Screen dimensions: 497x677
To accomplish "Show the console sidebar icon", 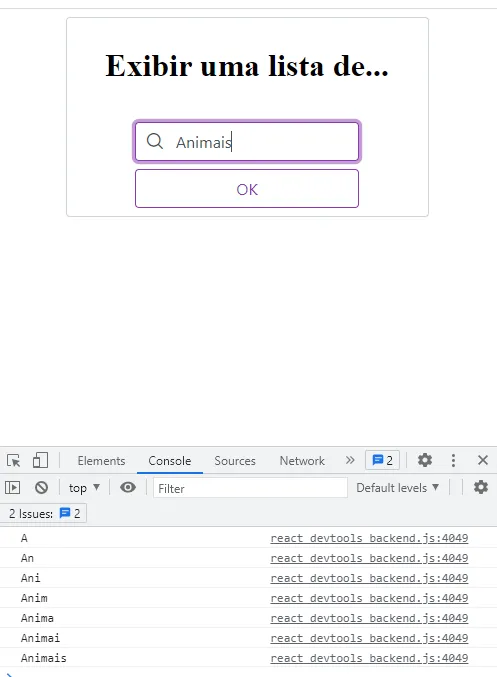I will (13, 488).
